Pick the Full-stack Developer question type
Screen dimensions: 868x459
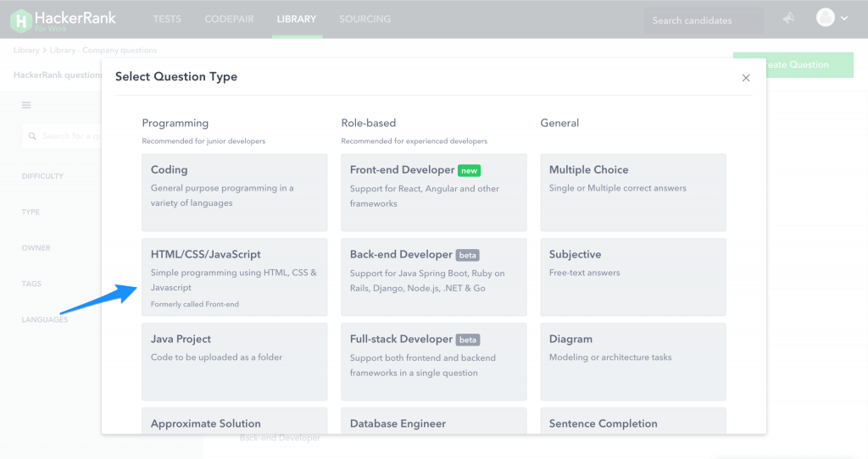tap(434, 362)
